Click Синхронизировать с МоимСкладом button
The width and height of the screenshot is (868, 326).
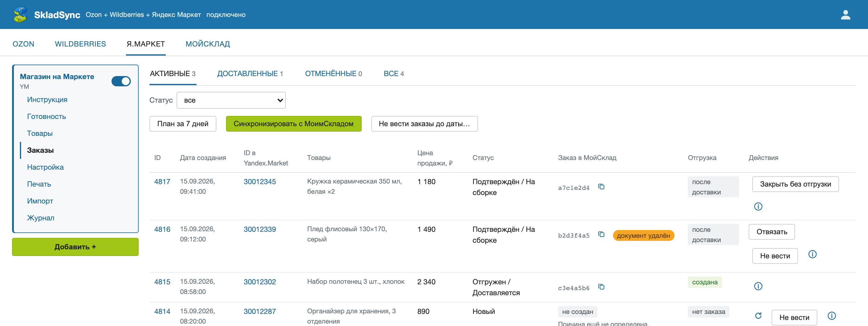tap(294, 124)
